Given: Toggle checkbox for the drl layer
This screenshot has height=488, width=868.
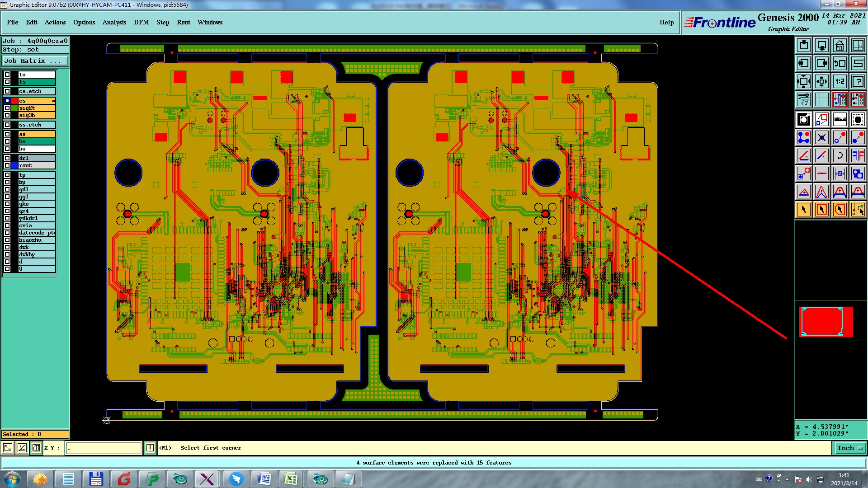Looking at the screenshot, I should (x=7, y=158).
